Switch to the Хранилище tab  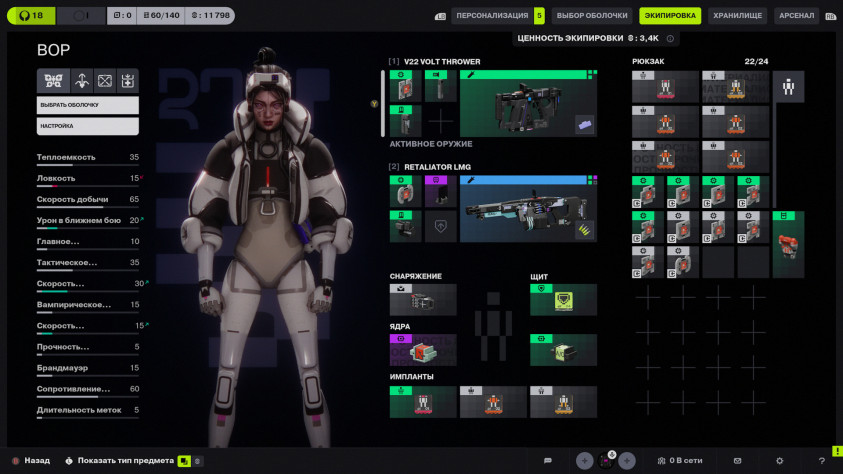tap(738, 16)
